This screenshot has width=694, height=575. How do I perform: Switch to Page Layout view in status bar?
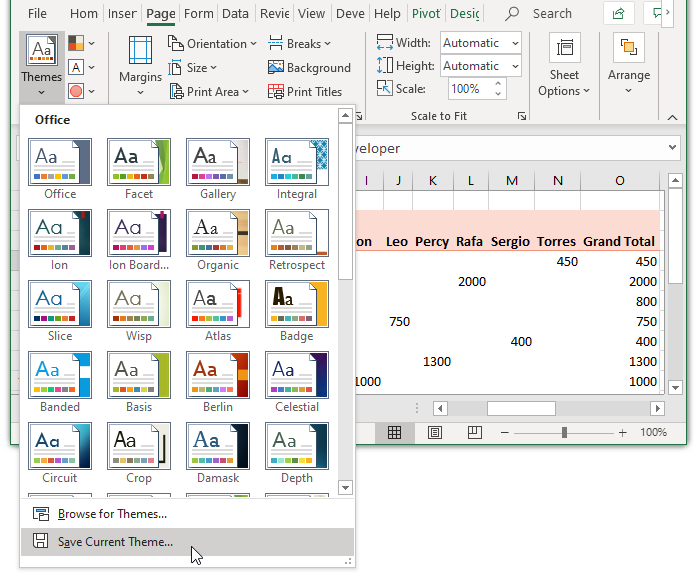coord(435,433)
